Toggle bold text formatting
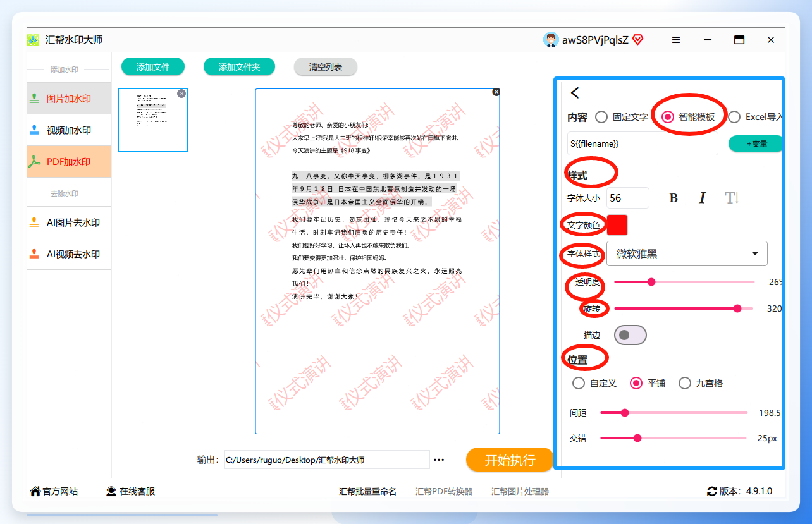This screenshot has width=812, height=524. [x=674, y=198]
